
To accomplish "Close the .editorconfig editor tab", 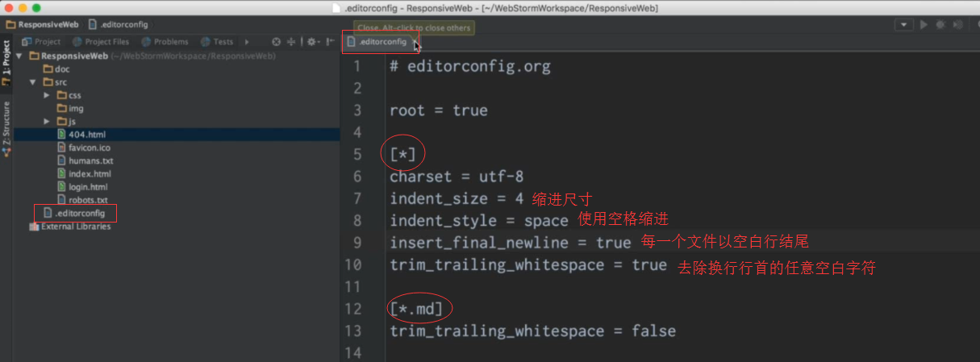I will pos(415,41).
